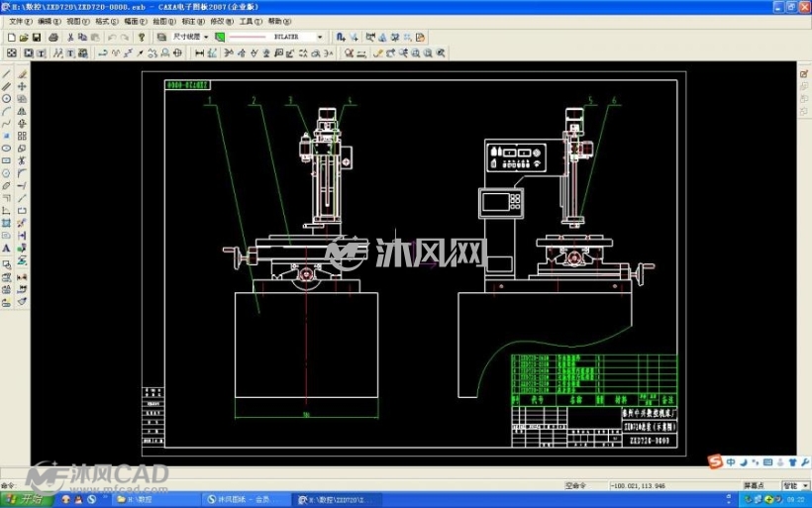812x508 pixels.
Task: Create a new drawing file
Action: pyautogui.click(x=12, y=38)
